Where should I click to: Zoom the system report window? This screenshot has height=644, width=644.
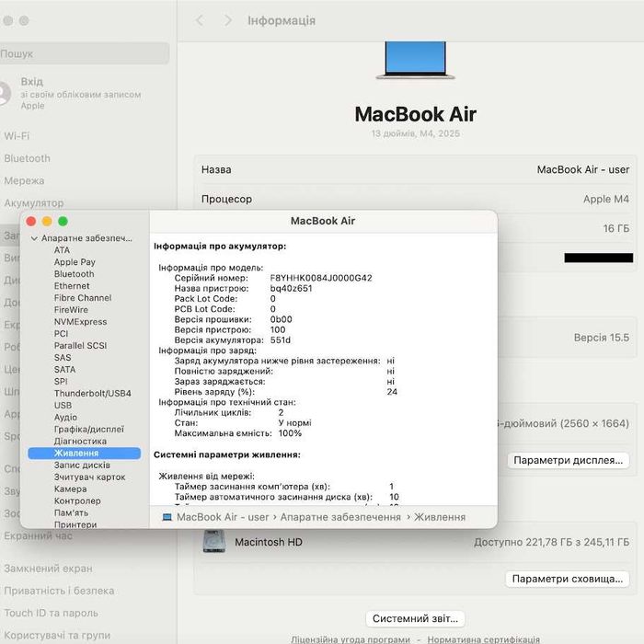[63, 222]
